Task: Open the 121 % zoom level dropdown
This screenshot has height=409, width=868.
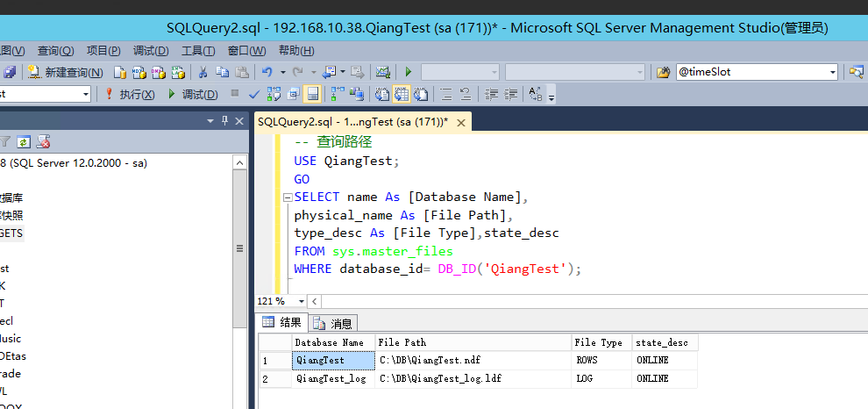Action: point(300,301)
